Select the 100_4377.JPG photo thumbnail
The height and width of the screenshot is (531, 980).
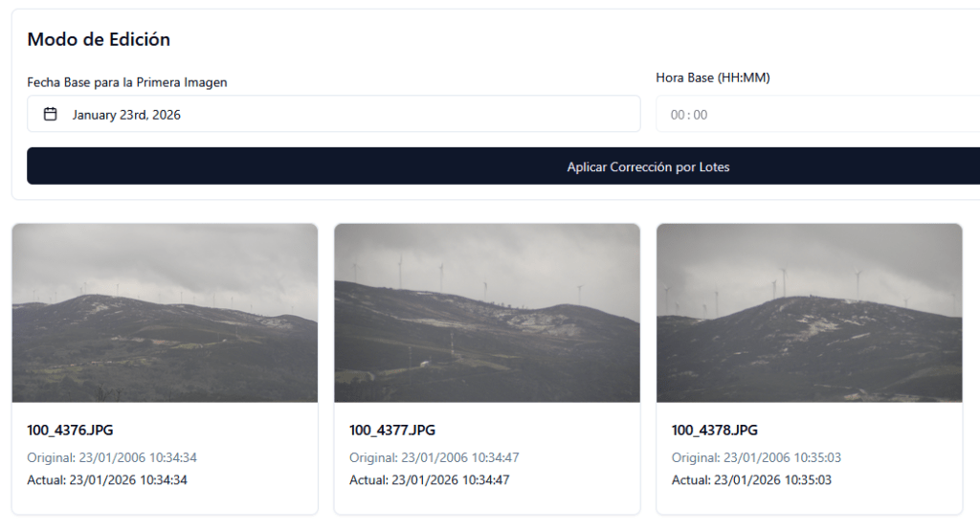(487, 313)
